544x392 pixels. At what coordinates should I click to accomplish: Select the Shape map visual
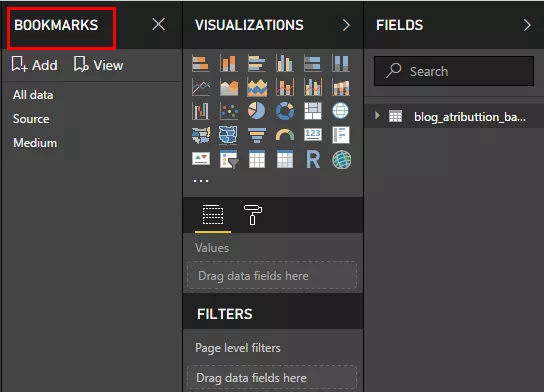[x=229, y=135]
